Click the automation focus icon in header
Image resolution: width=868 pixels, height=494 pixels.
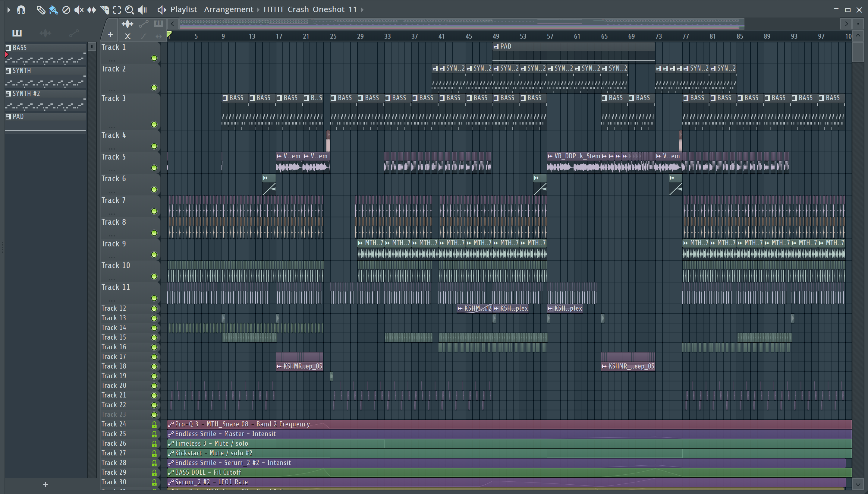point(144,24)
